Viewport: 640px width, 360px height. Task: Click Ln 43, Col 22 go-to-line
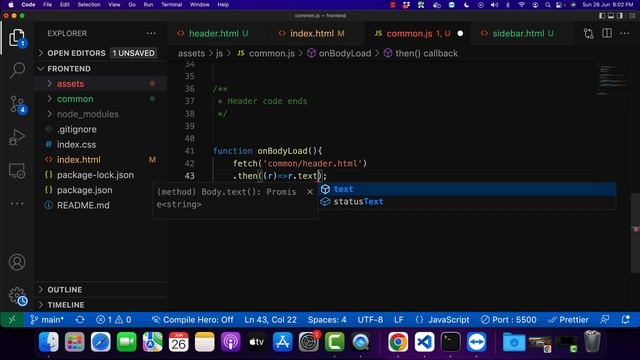pyautogui.click(x=271, y=320)
